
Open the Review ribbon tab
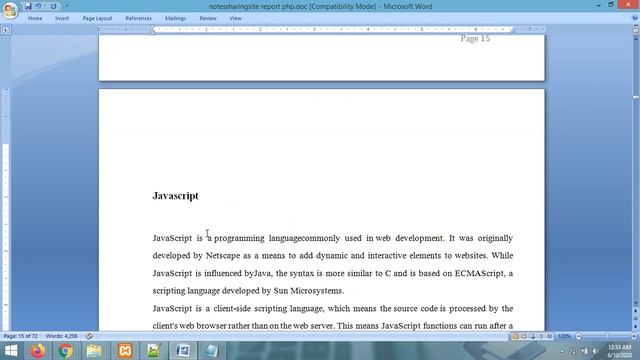click(208, 18)
